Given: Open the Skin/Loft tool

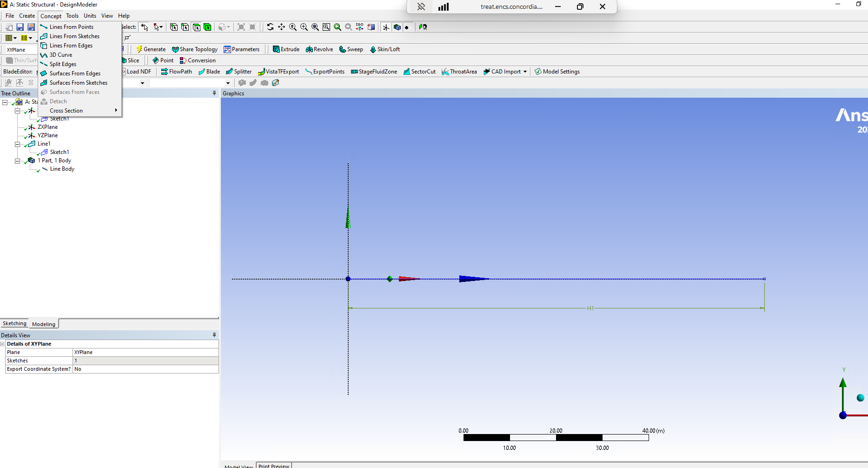Looking at the screenshot, I should tap(384, 49).
